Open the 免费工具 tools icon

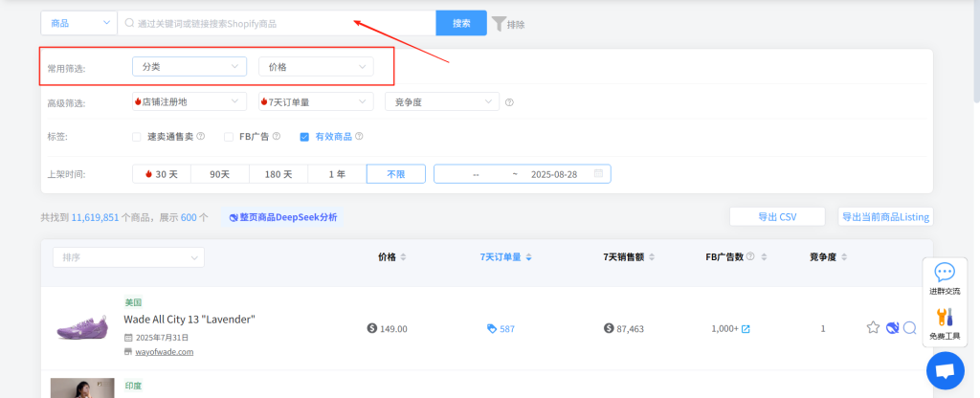945,319
